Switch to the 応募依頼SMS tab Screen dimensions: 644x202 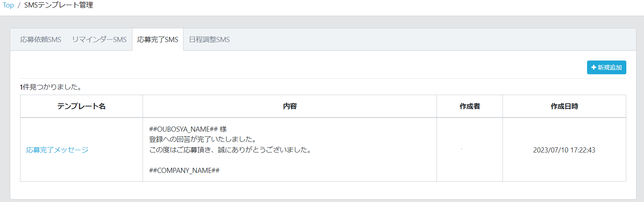tap(41, 40)
